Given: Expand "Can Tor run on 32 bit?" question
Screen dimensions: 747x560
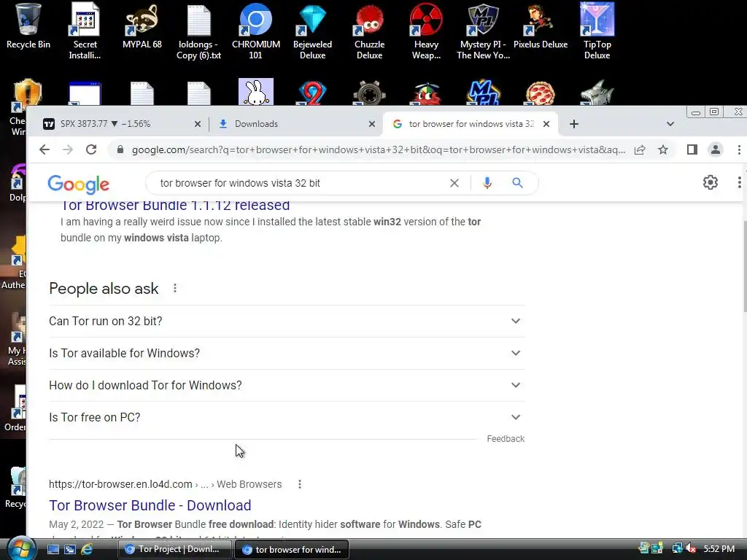Looking at the screenshot, I should 287,321.
